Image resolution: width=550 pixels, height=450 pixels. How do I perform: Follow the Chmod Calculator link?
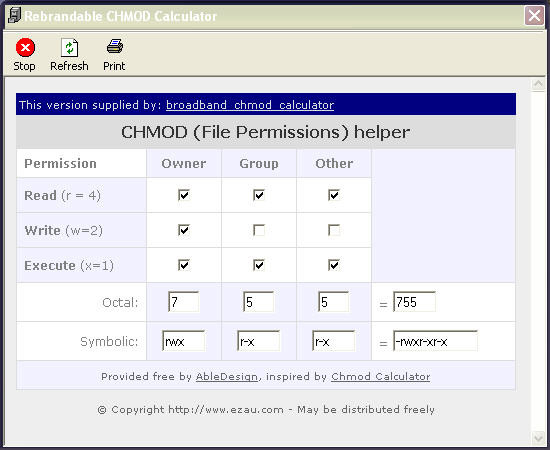(x=381, y=377)
